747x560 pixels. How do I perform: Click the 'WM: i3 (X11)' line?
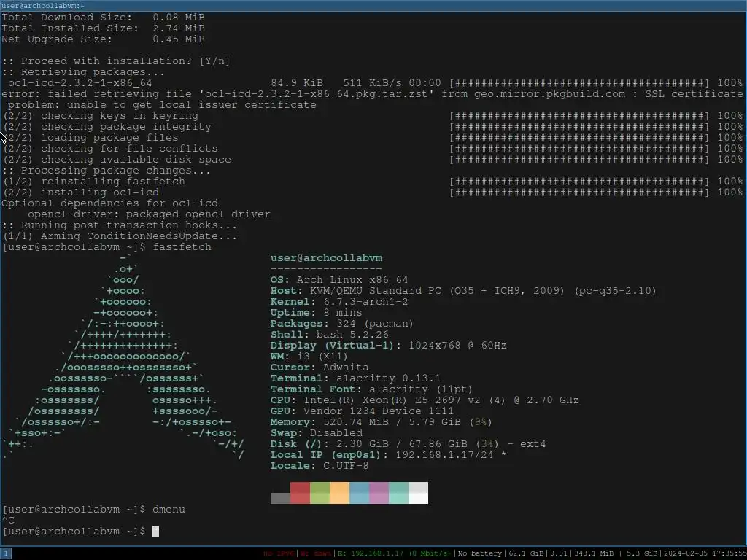309,356
